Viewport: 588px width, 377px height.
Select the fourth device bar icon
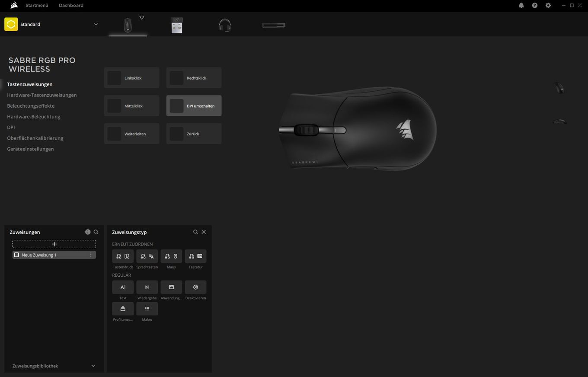(x=274, y=25)
